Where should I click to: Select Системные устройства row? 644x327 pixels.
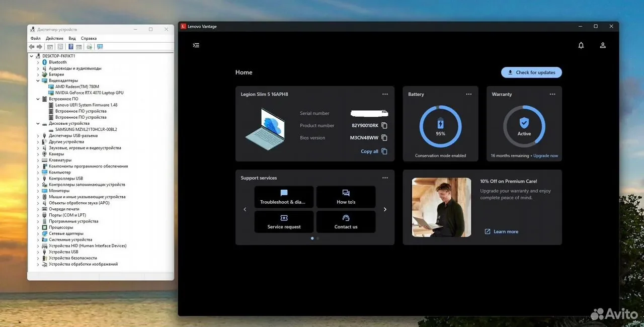click(x=70, y=240)
